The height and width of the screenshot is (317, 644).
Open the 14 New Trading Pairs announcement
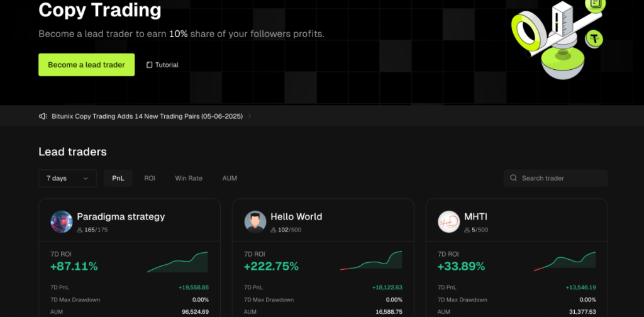tap(147, 116)
